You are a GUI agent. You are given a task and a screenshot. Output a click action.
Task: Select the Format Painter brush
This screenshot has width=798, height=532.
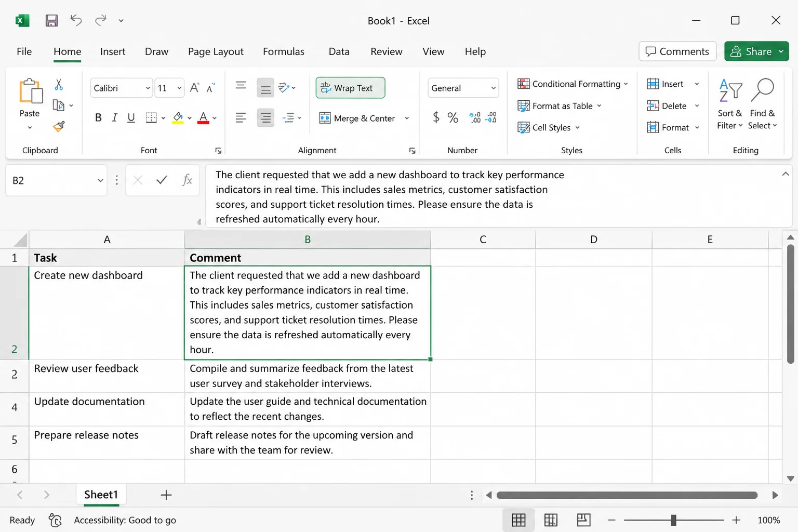click(59, 126)
